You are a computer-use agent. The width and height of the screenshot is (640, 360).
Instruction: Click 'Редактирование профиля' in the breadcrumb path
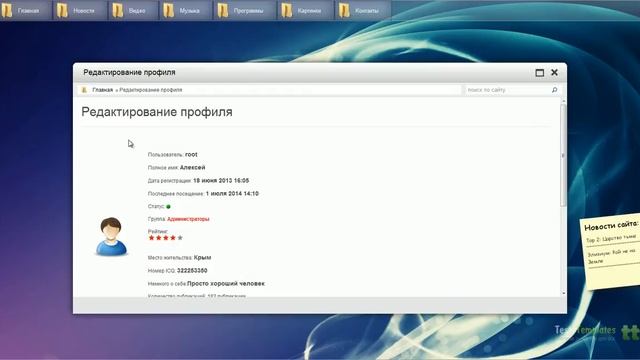pyautogui.click(x=151, y=90)
